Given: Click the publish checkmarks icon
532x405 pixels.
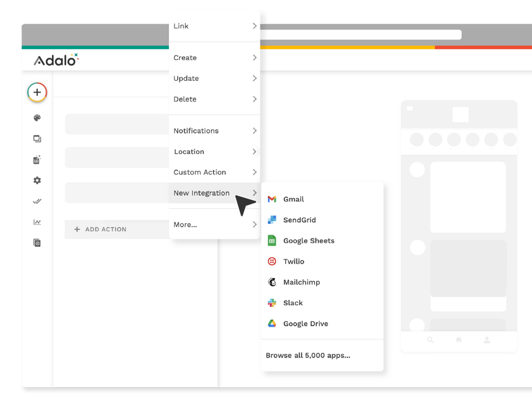Looking at the screenshot, I should tap(37, 201).
